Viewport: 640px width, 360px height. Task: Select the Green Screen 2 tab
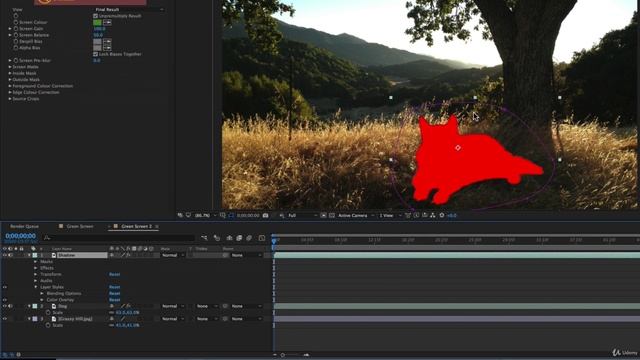pos(136,226)
